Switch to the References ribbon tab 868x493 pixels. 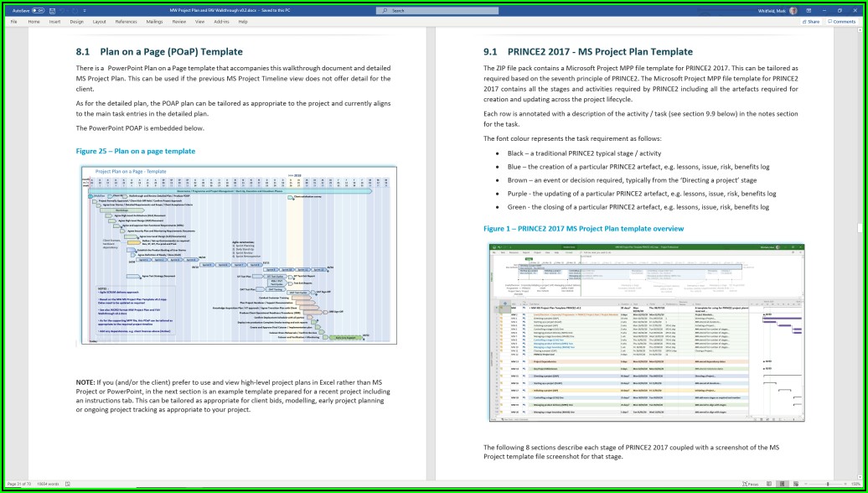coord(126,22)
